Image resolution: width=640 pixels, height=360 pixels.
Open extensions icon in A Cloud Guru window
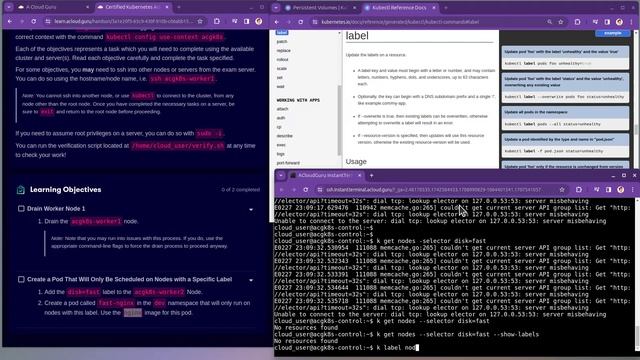coord(217,21)
